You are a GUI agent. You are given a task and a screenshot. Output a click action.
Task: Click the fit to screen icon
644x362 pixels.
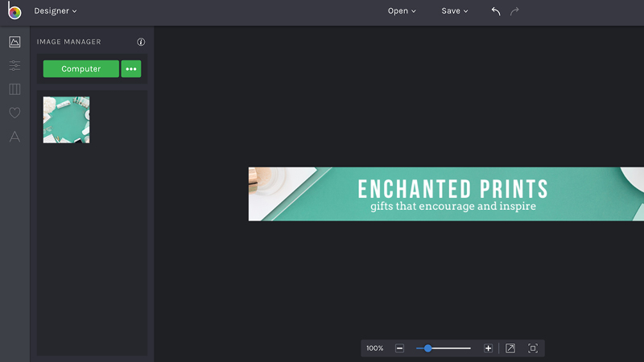coord(510,348)
